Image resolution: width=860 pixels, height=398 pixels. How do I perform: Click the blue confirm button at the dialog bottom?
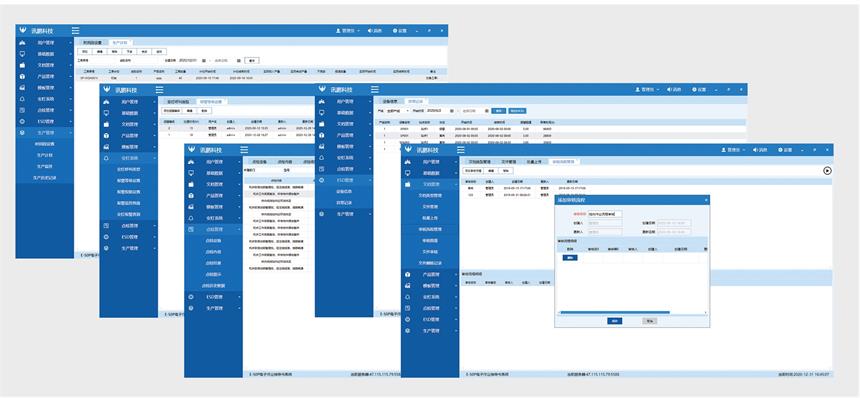[614, 321]
